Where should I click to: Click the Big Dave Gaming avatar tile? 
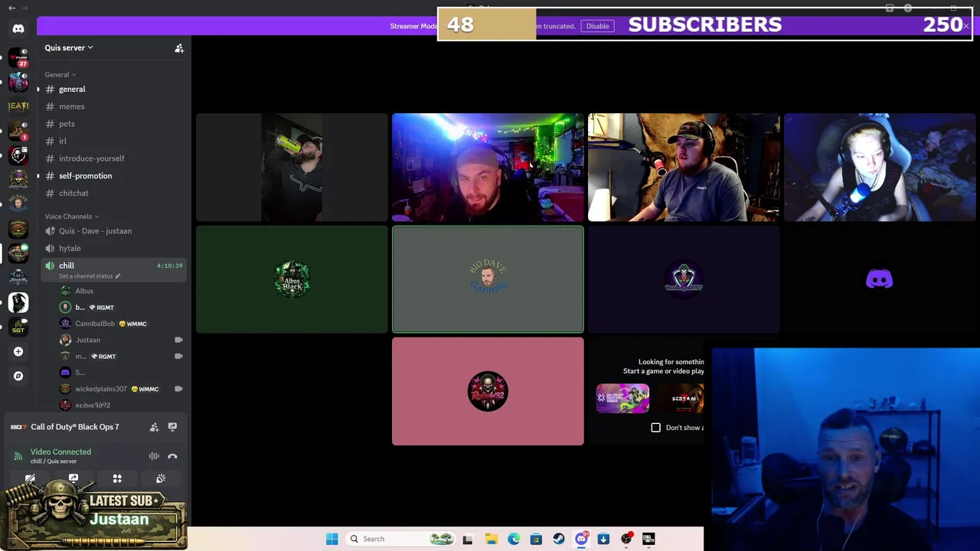click(488, 279)
